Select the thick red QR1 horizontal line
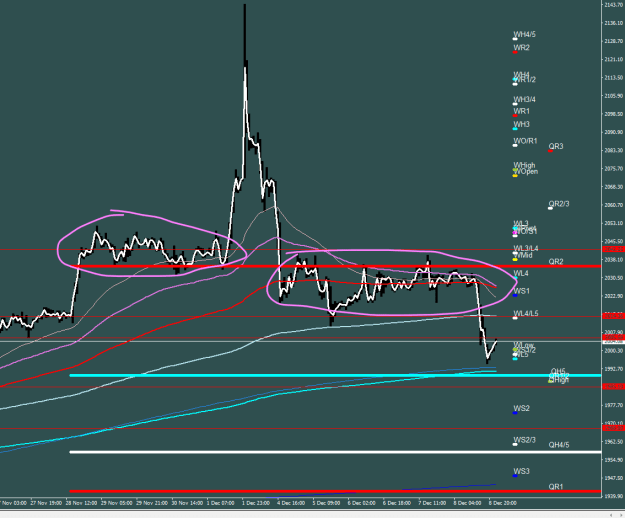 tap(335, 491)
